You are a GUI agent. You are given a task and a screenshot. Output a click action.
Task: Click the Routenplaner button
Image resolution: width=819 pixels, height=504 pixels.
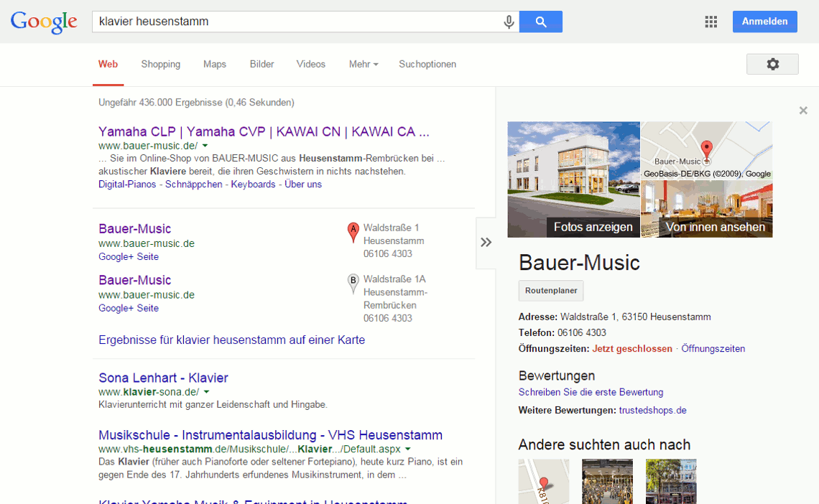pyautogui.click(x=551, y=291)
